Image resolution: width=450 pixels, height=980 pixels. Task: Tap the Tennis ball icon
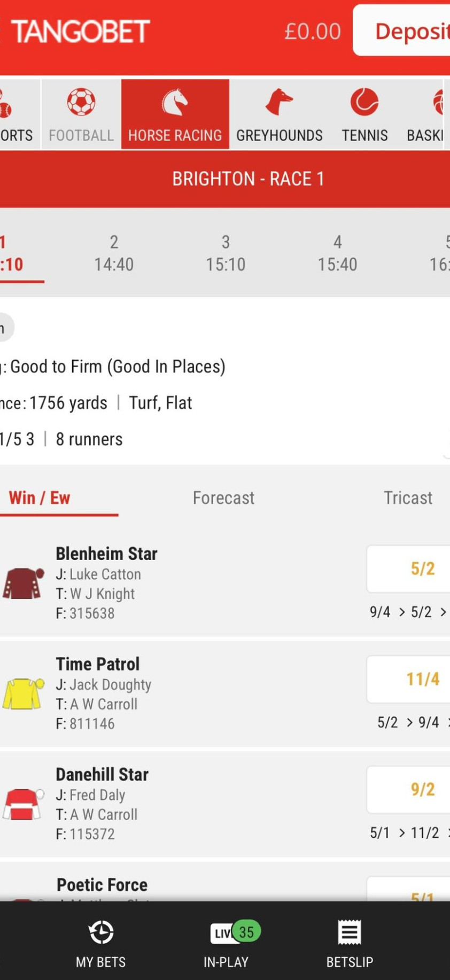click(364, 102)
